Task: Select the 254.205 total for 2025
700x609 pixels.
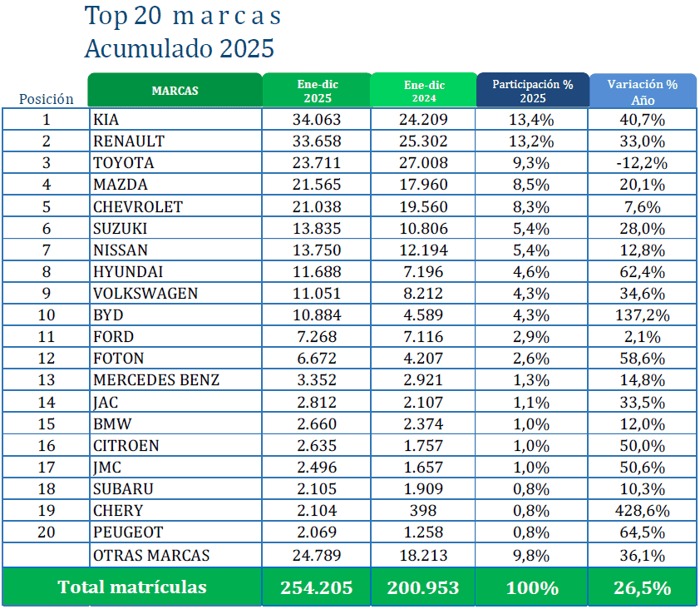Action: (x=317, y=587)
